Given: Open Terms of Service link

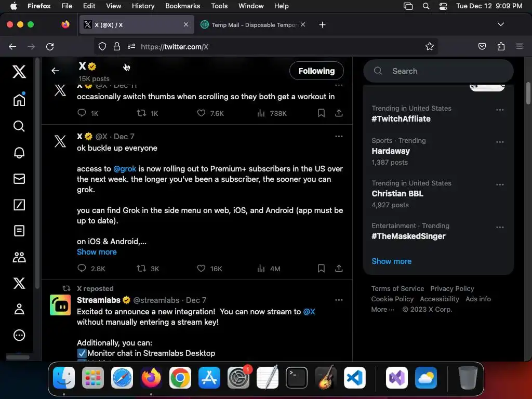Looking at the screenshot, I should (x=397, y=289).
